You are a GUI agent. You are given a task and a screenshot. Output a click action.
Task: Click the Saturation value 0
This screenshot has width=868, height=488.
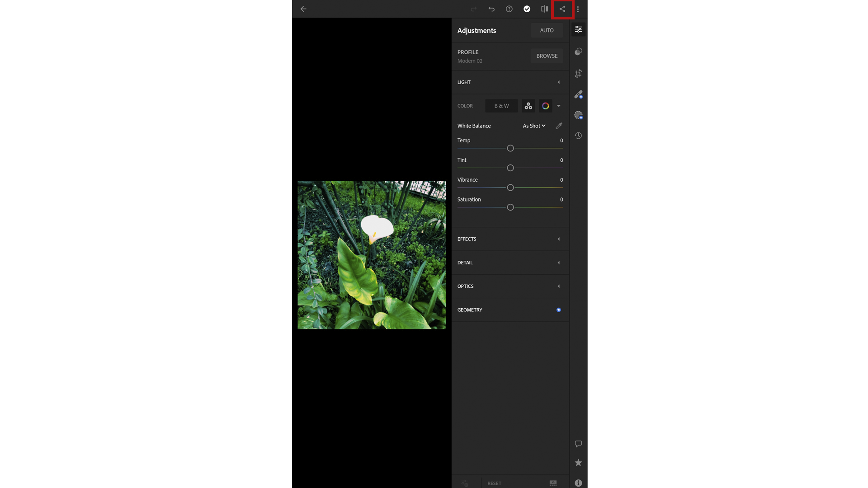[x=561, y=199]
